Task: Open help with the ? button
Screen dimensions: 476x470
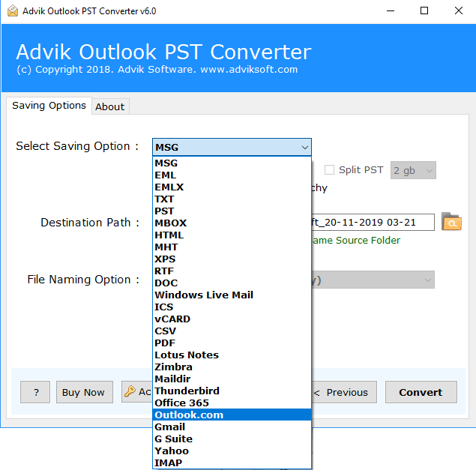Action: tap(35, 392)
